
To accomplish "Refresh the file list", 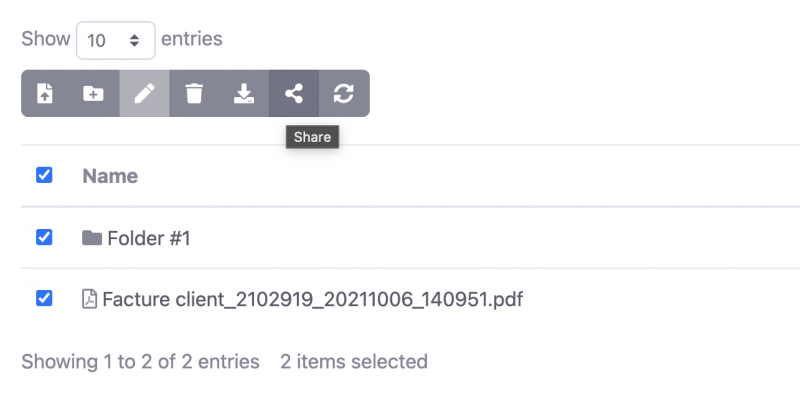I will click(344, 93).
